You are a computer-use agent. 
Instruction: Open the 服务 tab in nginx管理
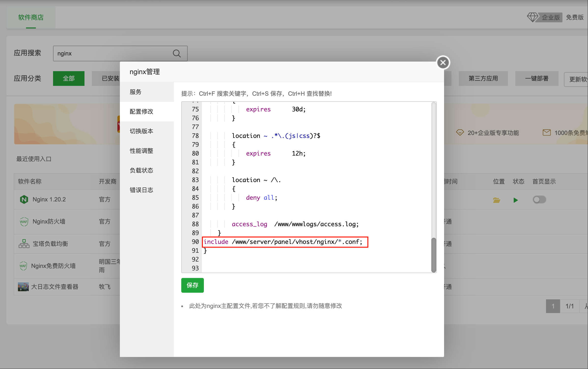tap(136, 92)
